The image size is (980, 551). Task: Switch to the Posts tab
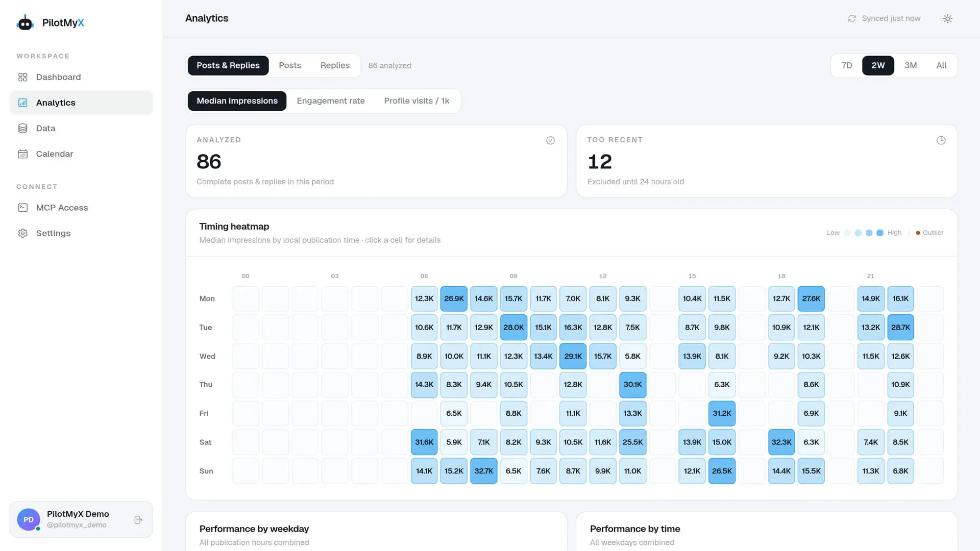click(x=290, y=65)
